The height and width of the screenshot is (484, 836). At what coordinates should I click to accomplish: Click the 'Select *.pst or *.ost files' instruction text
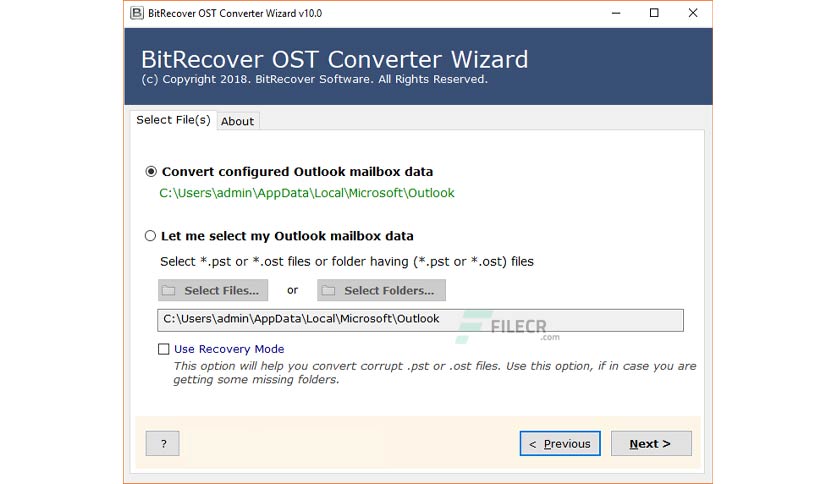(347, 262)
